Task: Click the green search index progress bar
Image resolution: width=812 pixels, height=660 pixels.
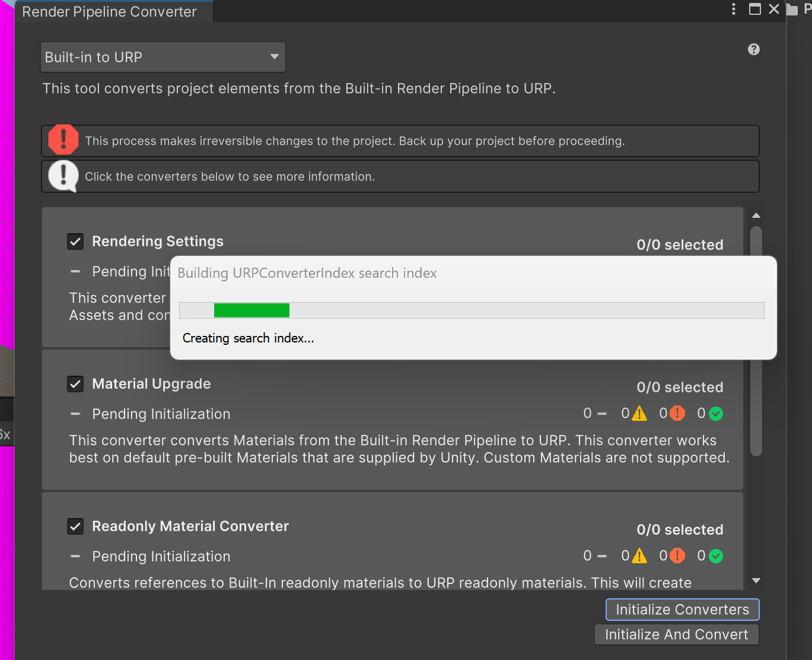Action: (x=251, y=310)
